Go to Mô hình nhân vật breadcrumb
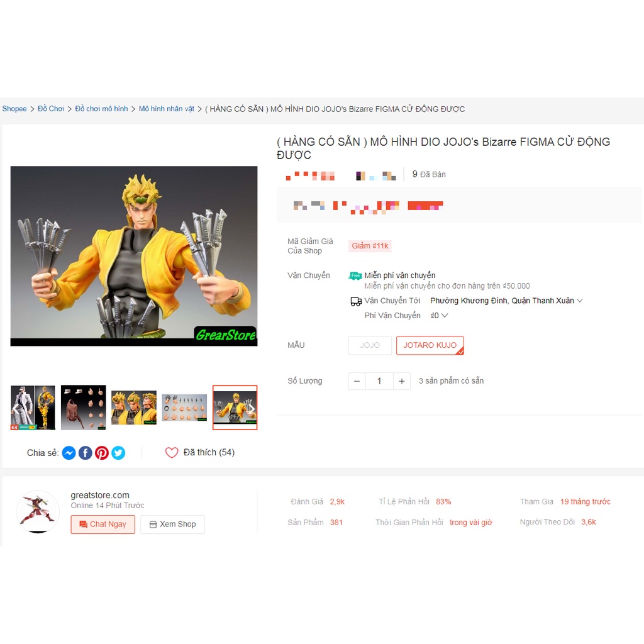 (166, 109)
